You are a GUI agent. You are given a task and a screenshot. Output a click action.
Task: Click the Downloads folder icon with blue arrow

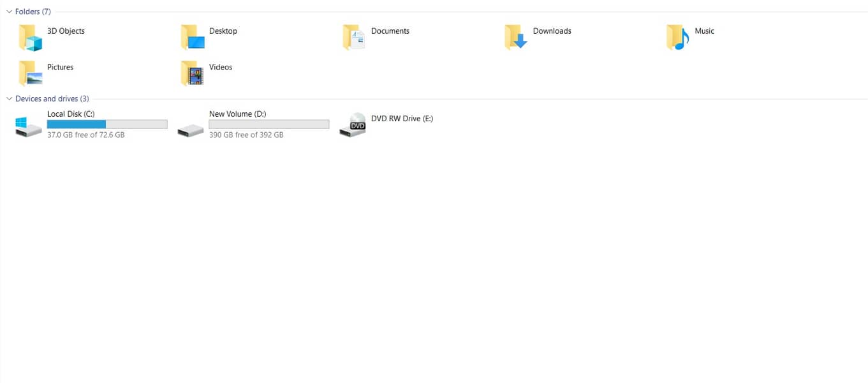[516, 37]
